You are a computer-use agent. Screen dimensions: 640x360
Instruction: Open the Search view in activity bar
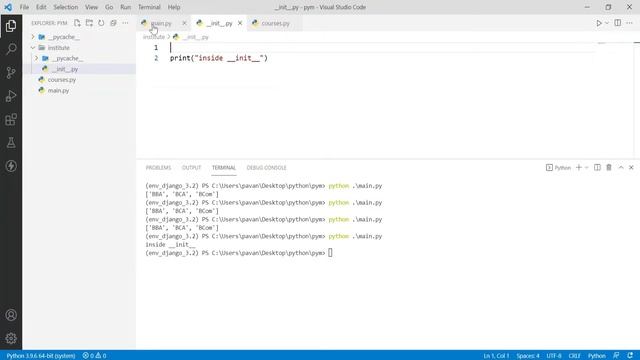[x=11, y=49]
